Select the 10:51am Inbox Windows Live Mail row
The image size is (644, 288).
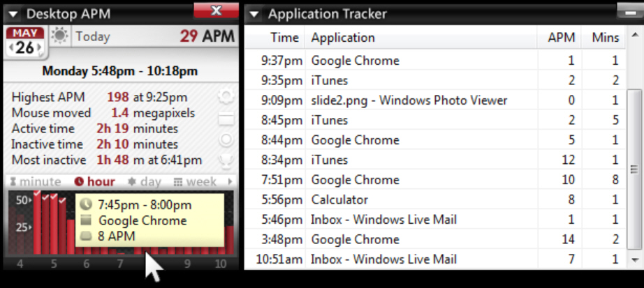click(435, 259)
